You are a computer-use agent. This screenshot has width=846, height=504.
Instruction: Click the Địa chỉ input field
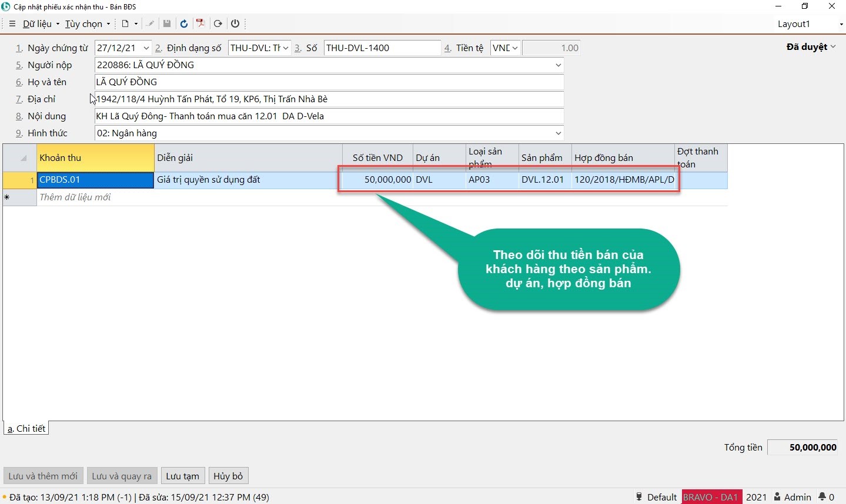[329, 99]
